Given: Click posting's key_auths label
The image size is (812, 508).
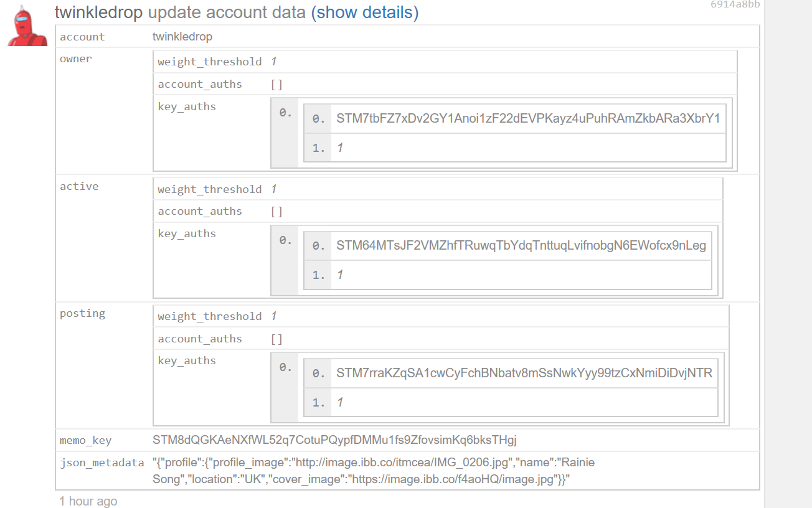Looking at the screenshot, I should [x=187, y=360].
